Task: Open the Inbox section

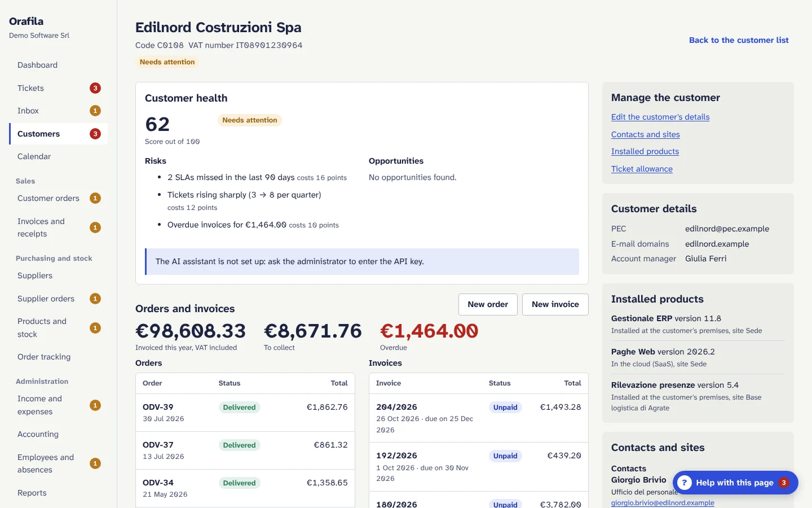Action: [58, 111]
